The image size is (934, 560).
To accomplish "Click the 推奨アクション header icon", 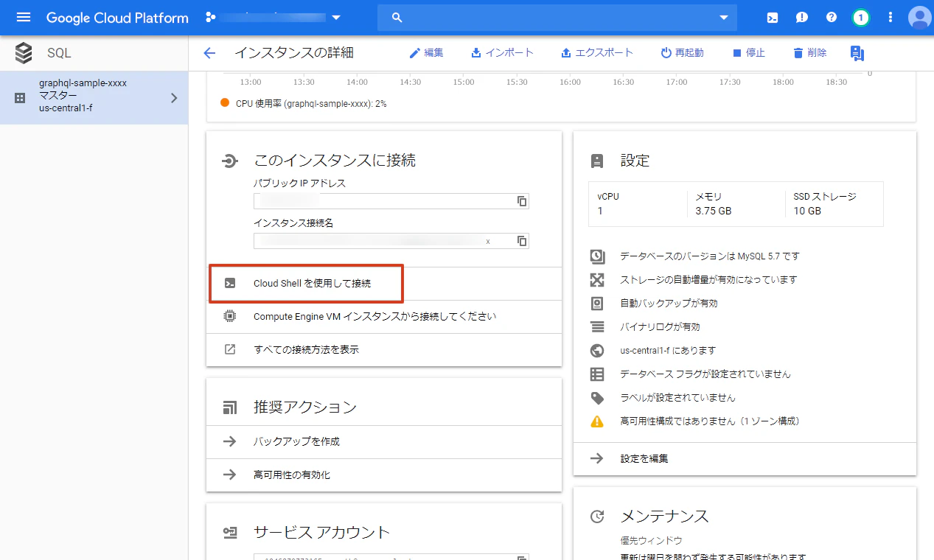I will (230, 407).
